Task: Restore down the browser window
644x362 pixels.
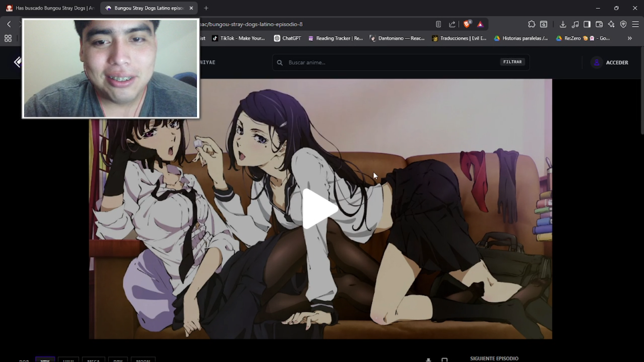Action: [x=616, y=8]
